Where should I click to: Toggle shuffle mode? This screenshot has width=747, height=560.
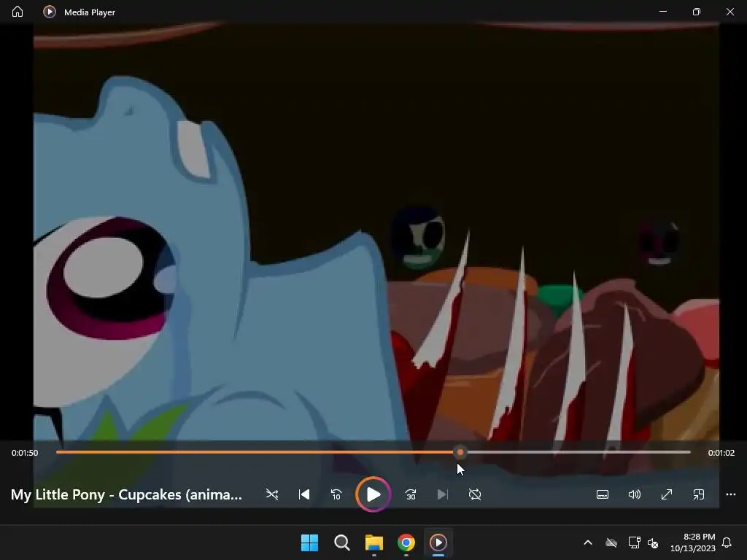272,494
